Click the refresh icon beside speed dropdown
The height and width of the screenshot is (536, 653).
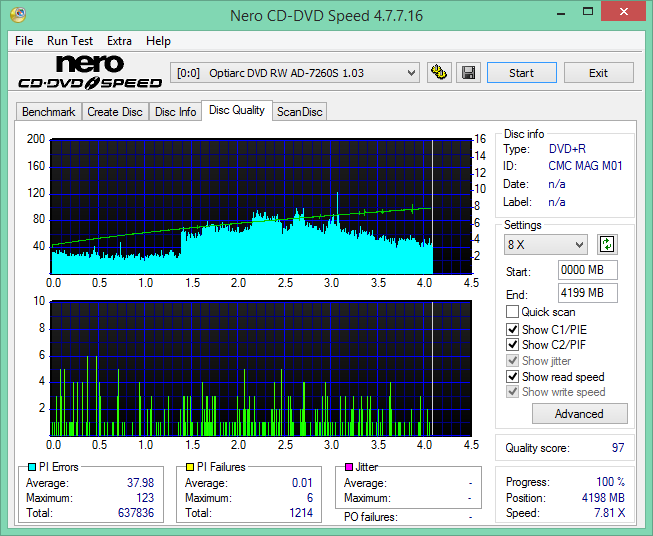(x=607, y=244)
